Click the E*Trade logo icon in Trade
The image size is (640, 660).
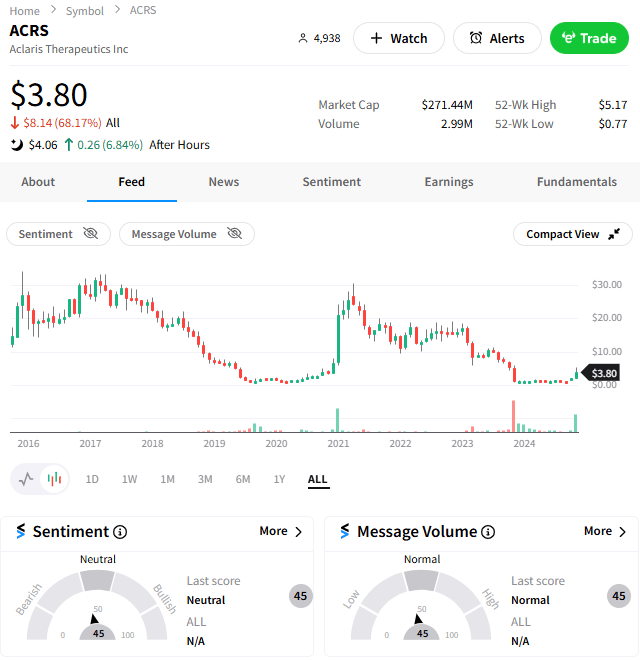coord(568,38)
